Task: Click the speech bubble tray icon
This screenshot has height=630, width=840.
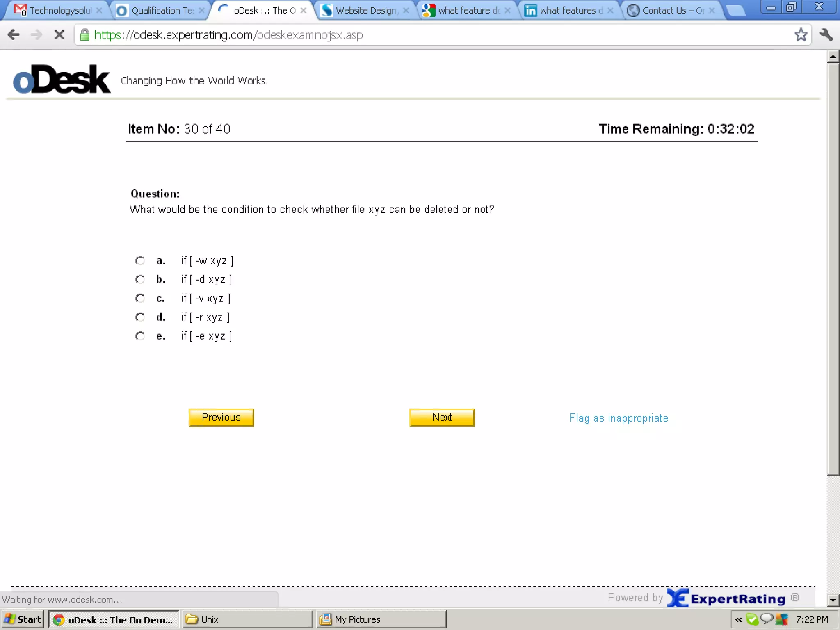Action: click(767, 619)
